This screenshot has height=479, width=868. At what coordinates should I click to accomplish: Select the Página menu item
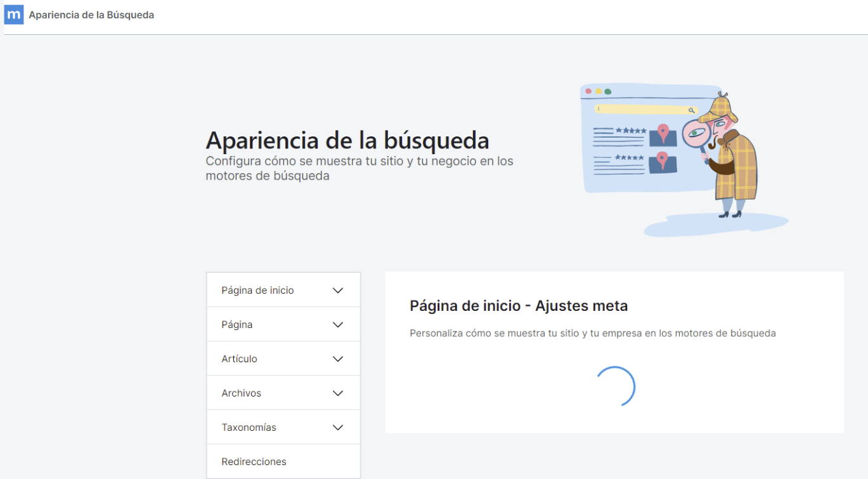283,324
